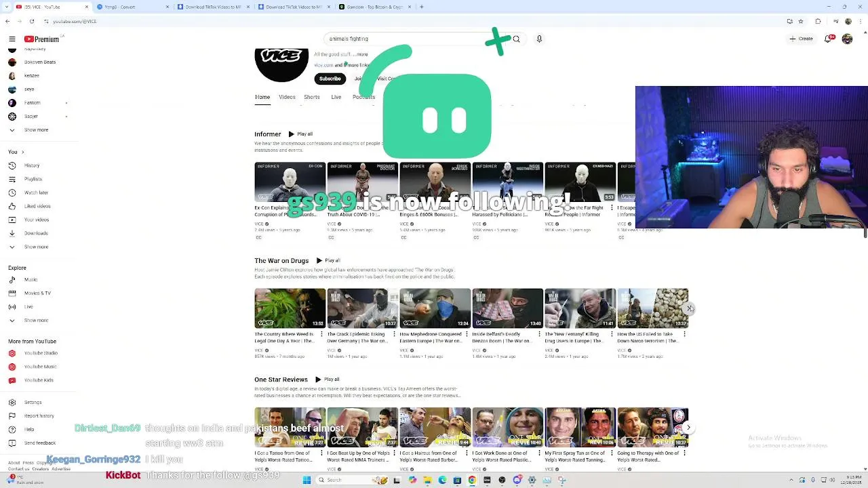Image resolution: width=868 pixels, height=488 pixels.
Task: Open the YouTube hamburger guide menu
Action: 12,39
